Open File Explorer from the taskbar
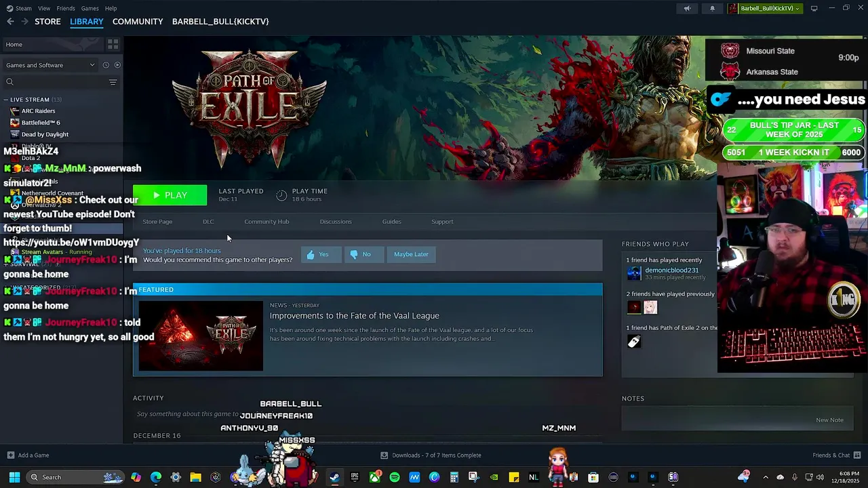868x488 pixels. pyautogui.click(x=195, y=477)
